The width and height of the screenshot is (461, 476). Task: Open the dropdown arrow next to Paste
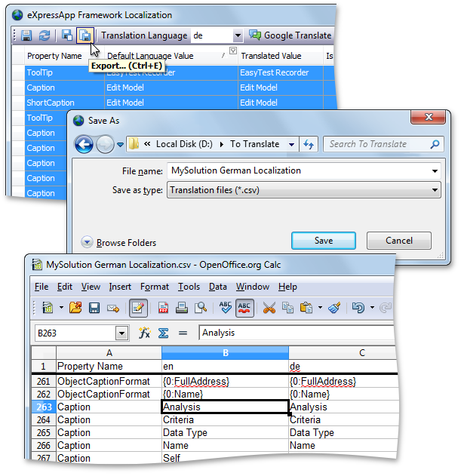(320, 308)
